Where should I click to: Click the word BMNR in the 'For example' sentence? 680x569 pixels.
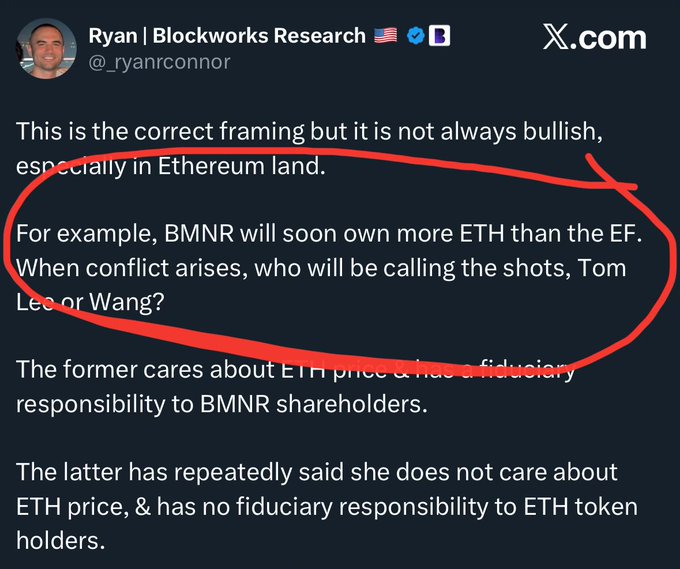point(199,234)
